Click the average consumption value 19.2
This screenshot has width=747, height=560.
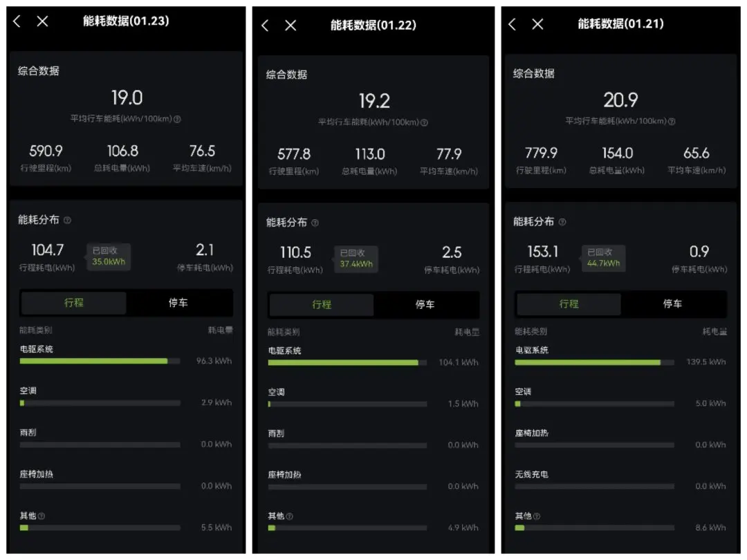click(x=374, y=101)
